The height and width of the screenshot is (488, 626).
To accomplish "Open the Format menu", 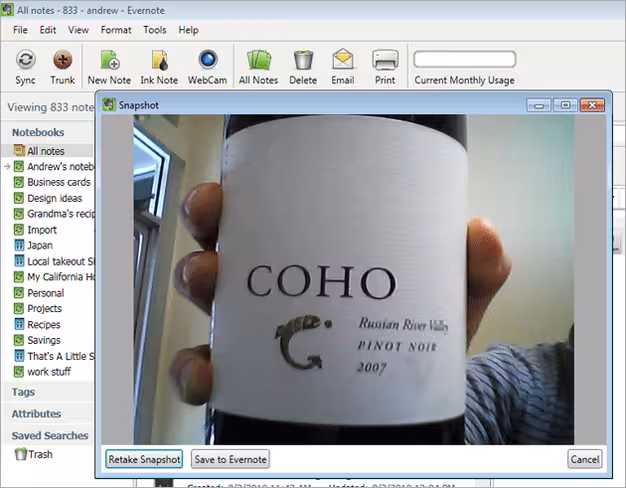I will pos(116,30).
